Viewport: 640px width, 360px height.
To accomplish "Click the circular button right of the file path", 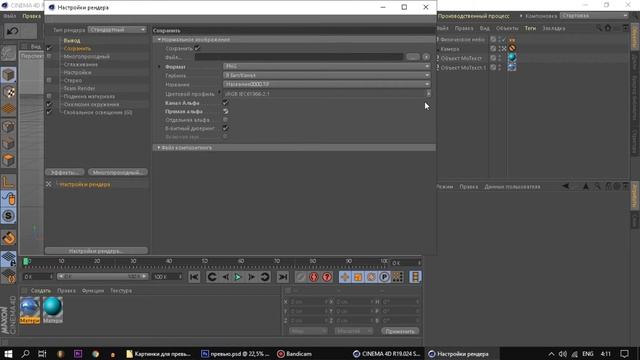I will click(426, 57).
